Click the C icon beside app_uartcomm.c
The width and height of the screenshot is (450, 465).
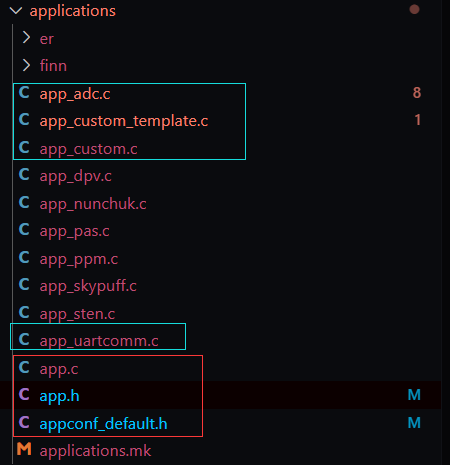[24, 340]
